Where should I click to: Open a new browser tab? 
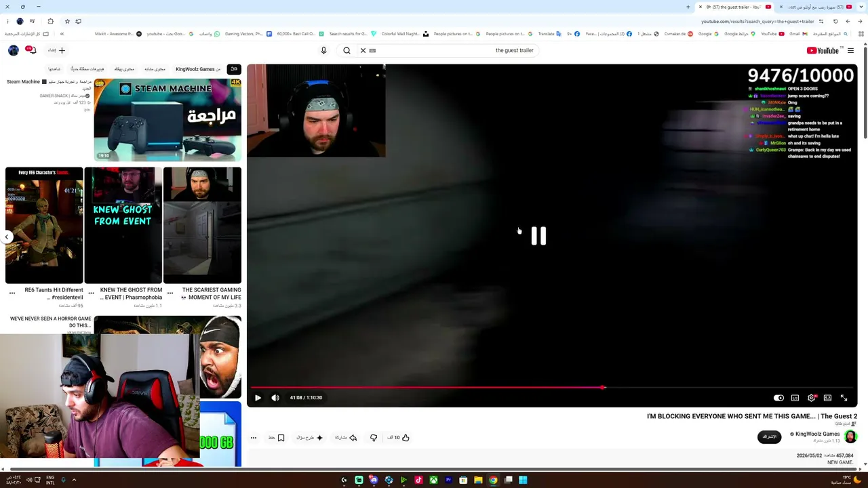[x=688, y=7]
